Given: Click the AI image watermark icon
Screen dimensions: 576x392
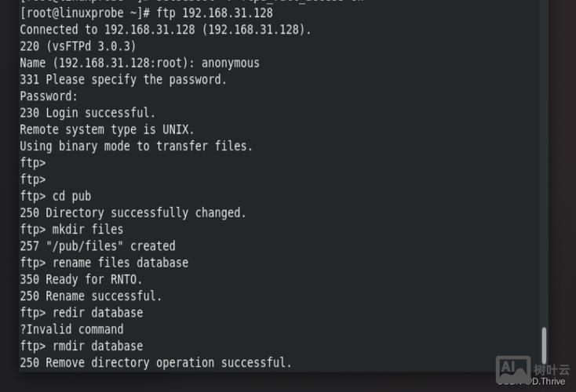Looking at the screenshot, I should click(512, 368).
